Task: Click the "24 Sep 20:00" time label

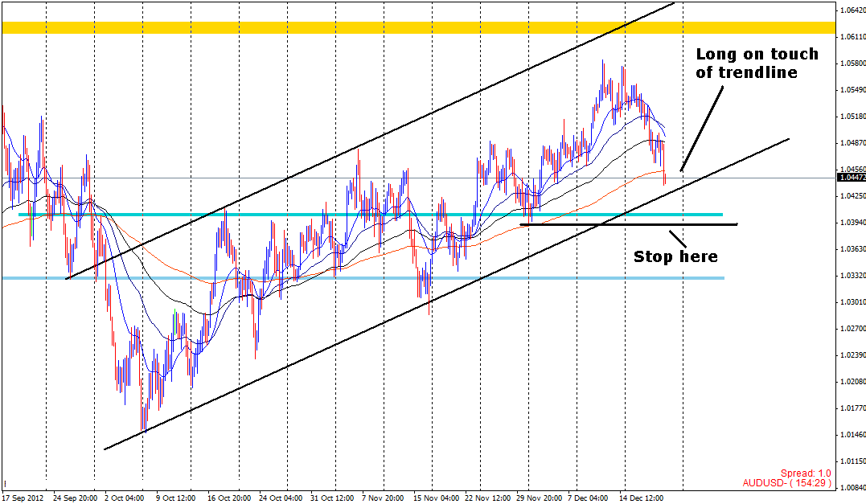Action: (75, 498)
